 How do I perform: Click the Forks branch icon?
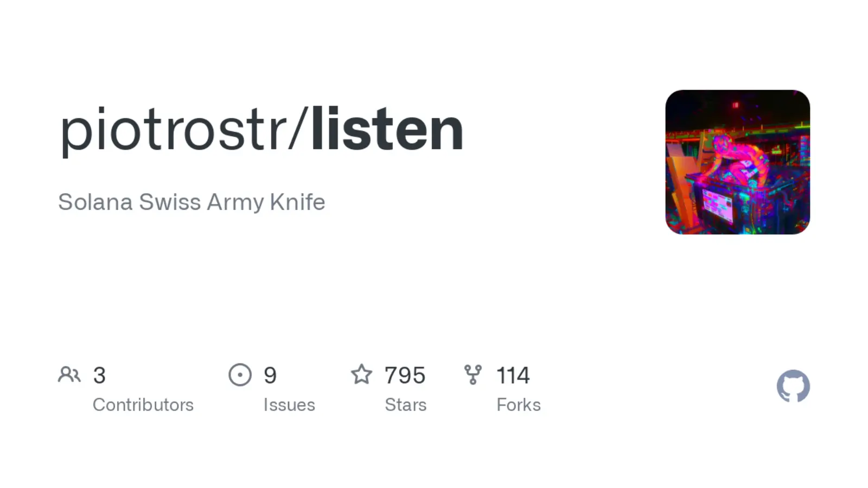click(473, 375)
